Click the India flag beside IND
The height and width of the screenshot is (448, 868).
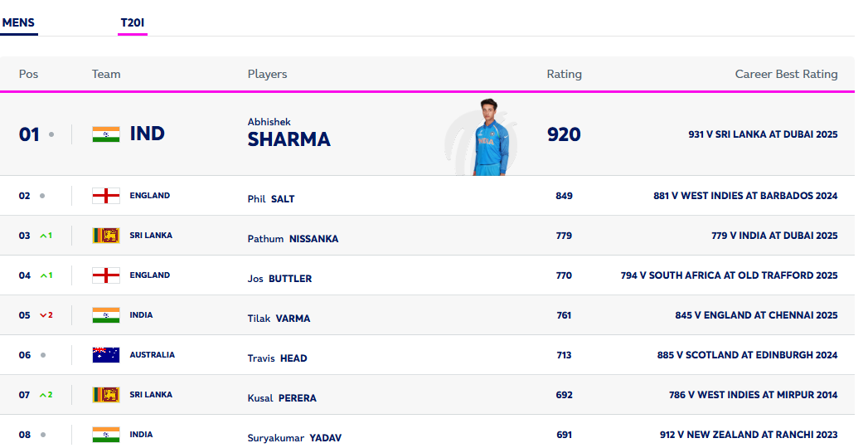coord(106,134)
